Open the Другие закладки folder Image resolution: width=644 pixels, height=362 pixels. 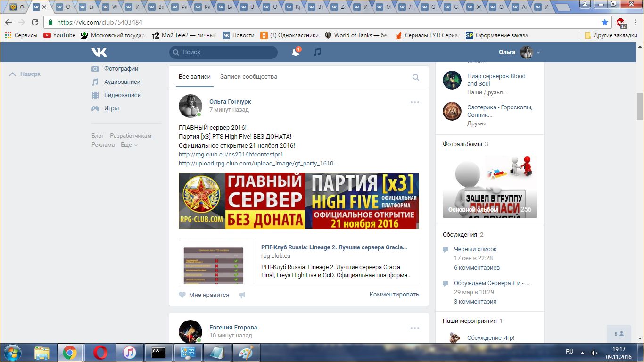click(x=611, y=35)
